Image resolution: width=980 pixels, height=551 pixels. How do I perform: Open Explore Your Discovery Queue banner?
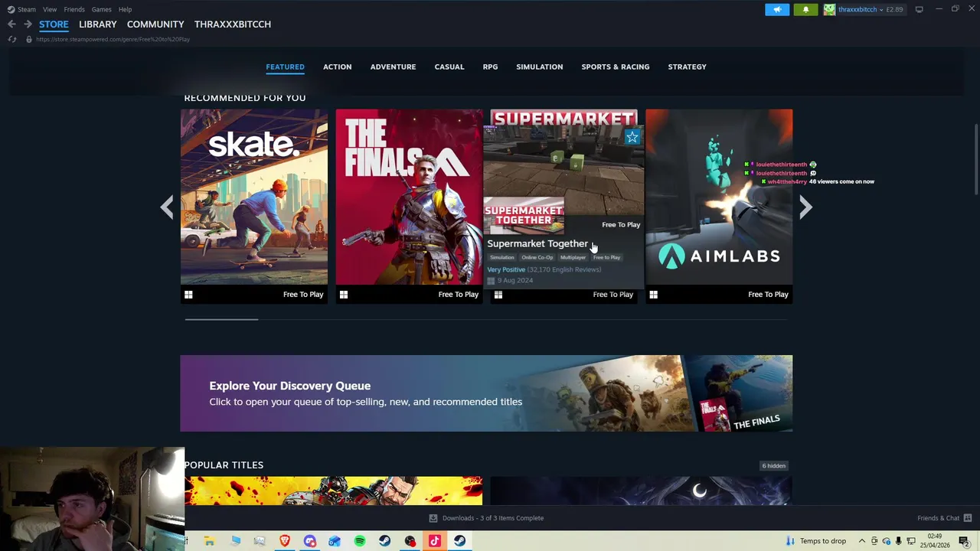486,393
